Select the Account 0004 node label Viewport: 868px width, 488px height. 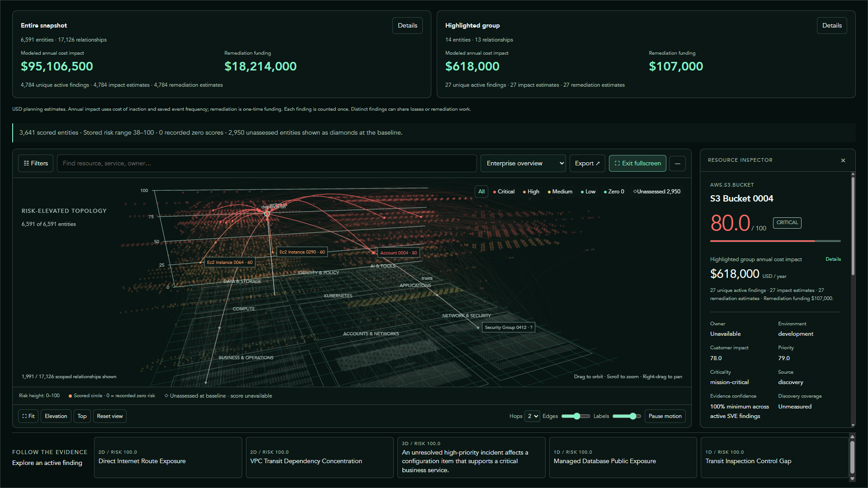pyautogui.click(x=398, y=253)
